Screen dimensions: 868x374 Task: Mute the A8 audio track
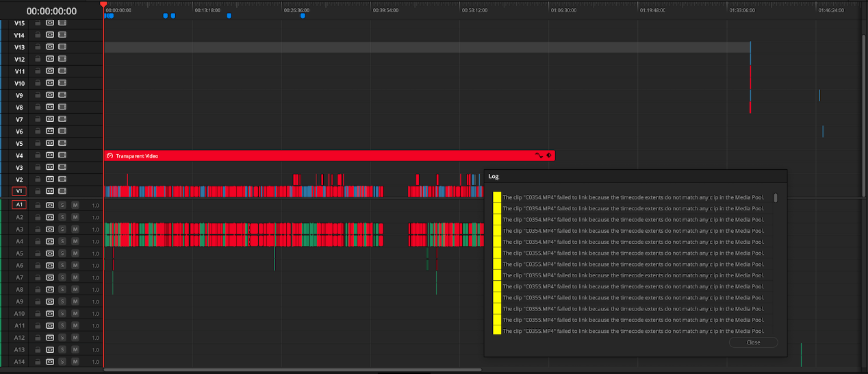coord(75,289)
